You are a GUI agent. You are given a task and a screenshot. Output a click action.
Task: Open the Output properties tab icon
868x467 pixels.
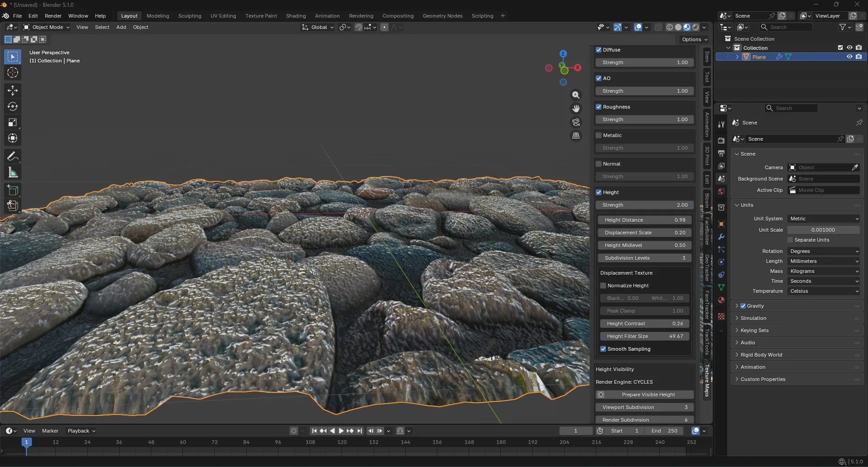coord(721,153)
